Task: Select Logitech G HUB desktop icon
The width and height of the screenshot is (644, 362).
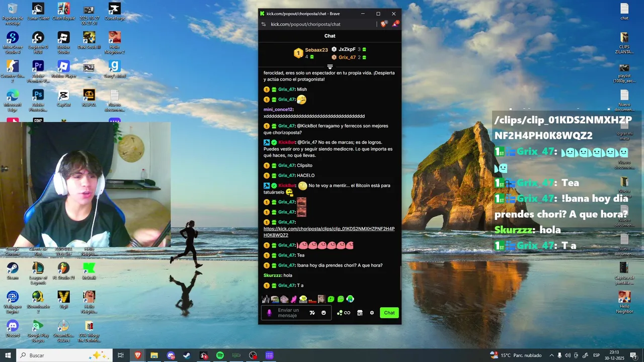Action: click(38, 42)
